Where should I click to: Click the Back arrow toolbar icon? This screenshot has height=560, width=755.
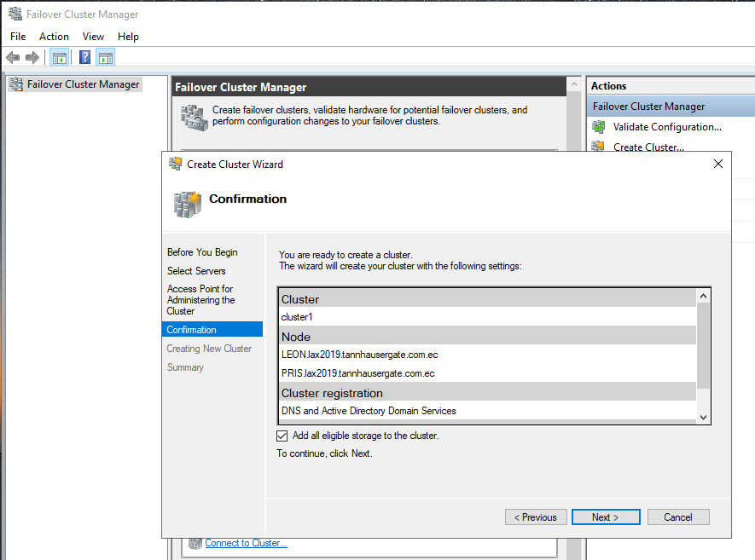[x=13, y=58]
